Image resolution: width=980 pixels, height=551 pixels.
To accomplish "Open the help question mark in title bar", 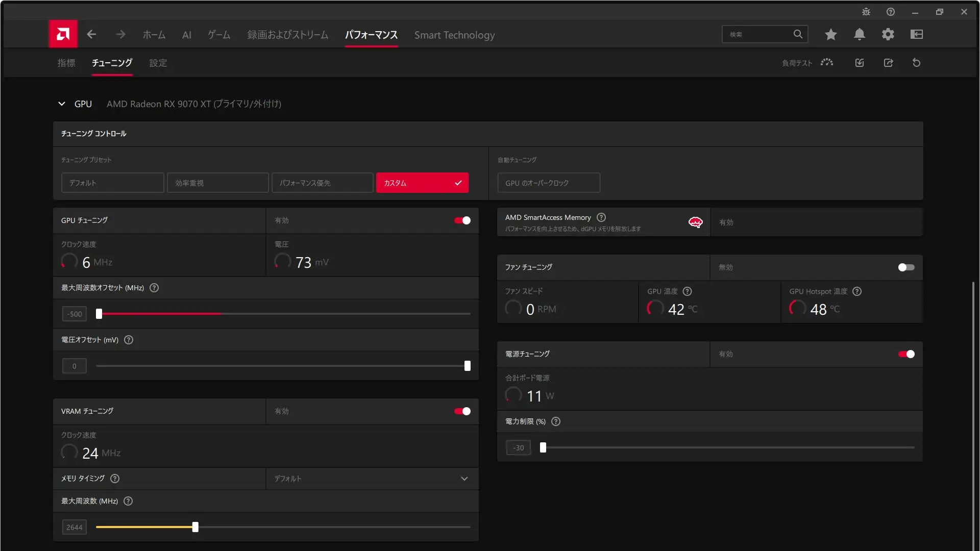I will click(x=891, y=12).
